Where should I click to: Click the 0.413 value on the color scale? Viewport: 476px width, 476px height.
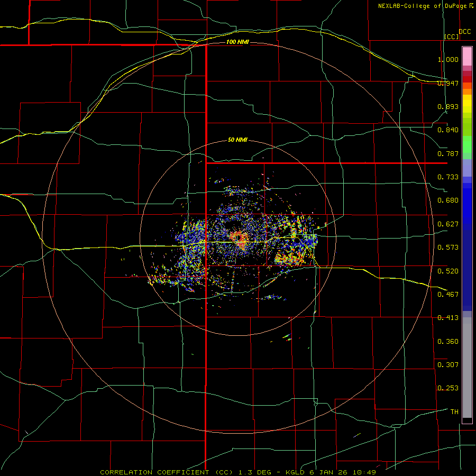coord(448,318)
